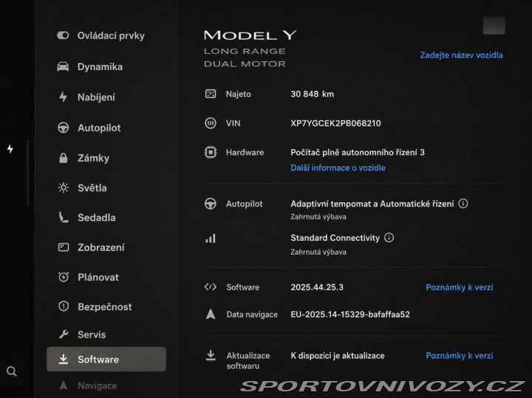Click the mileage value 30 848 km

click(312, 94)
